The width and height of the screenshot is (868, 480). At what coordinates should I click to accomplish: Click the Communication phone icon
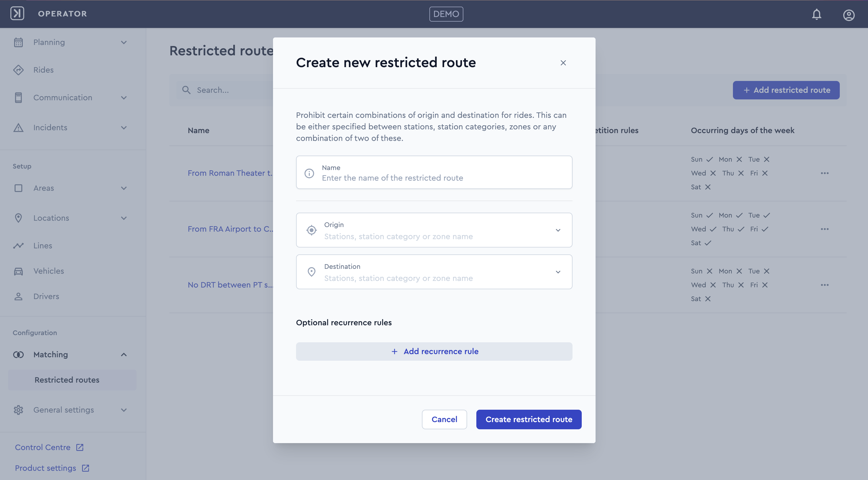[18, 98]
